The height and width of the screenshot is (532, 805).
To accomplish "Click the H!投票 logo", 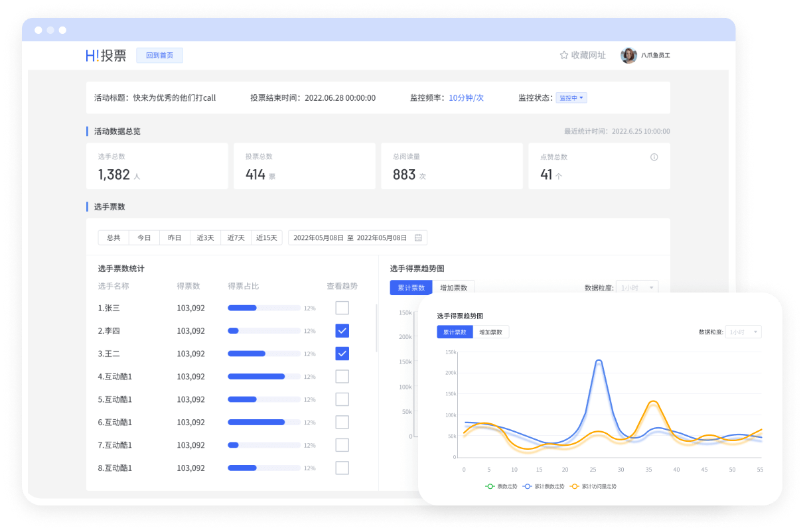I will 106,56.
